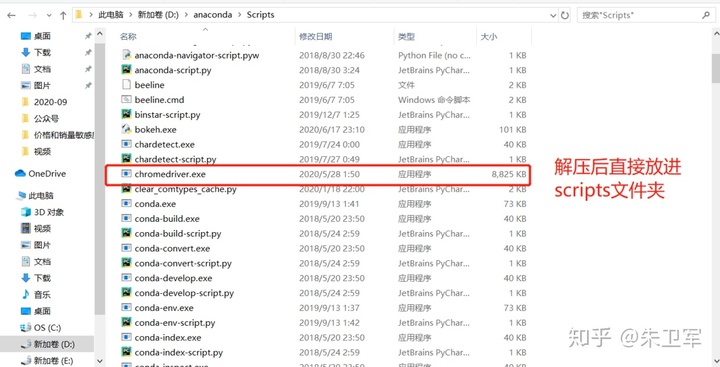Screen dimensions: 720x367
Task: Click navigation pane scroll up arrow
Action: (100, 34)
